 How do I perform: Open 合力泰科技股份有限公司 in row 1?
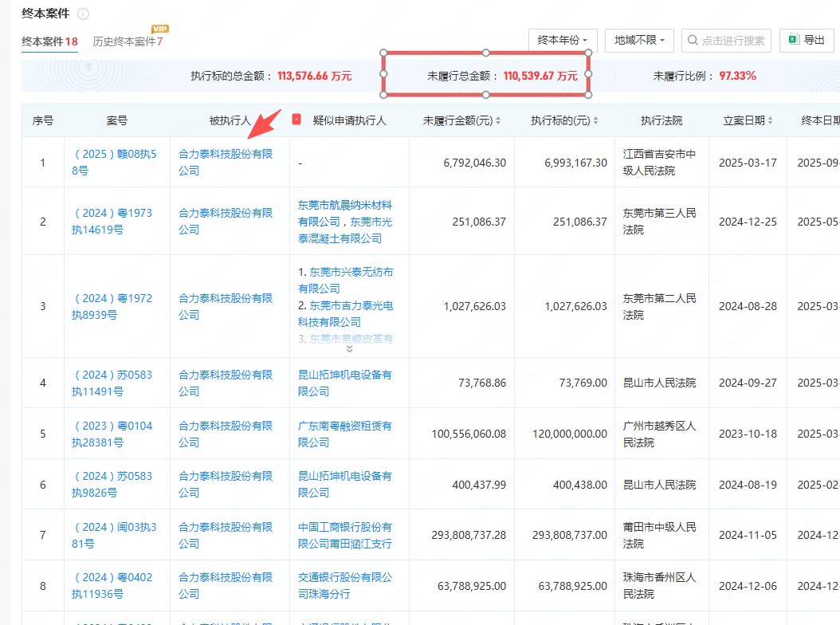[226, 163]
